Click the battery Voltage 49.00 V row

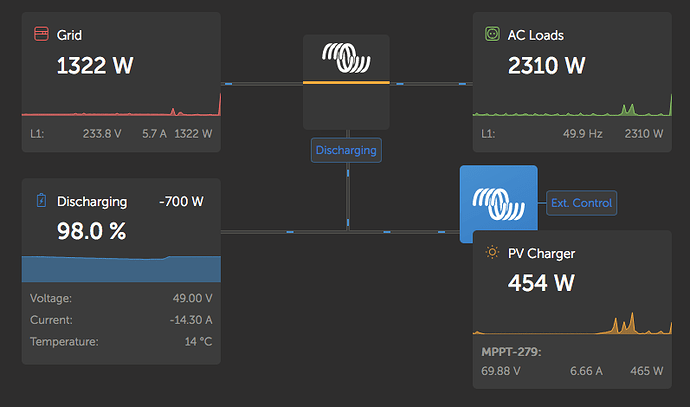point(121,298)
